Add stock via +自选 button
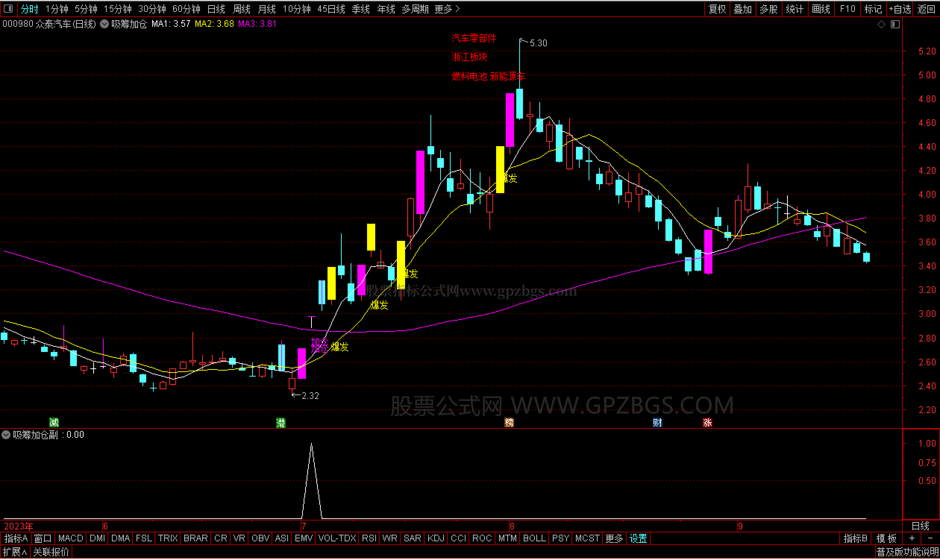The height and width of the screenshot is (560, 940). tap(900, 9)
